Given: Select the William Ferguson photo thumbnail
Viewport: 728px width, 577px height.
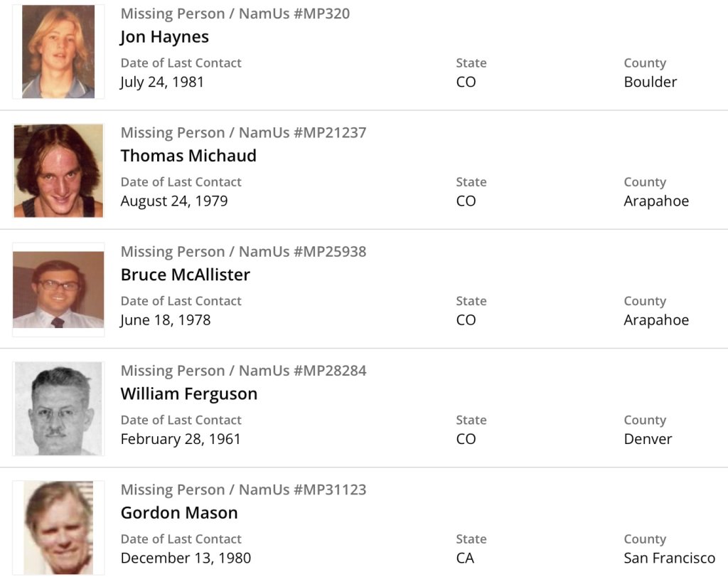Looking at the screenshot, I should click(x=58, y=408).
